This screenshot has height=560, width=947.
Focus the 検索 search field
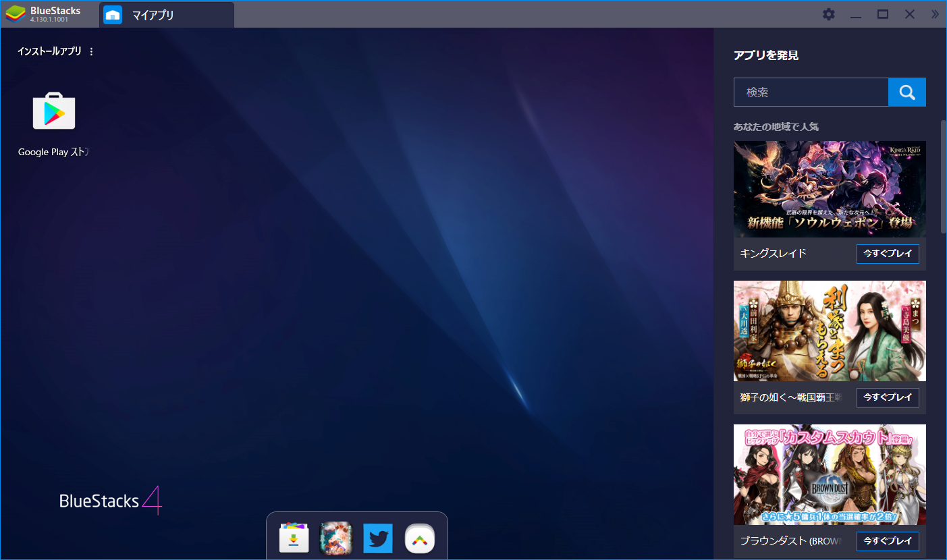pyautogui.click(x=811, y=92)
